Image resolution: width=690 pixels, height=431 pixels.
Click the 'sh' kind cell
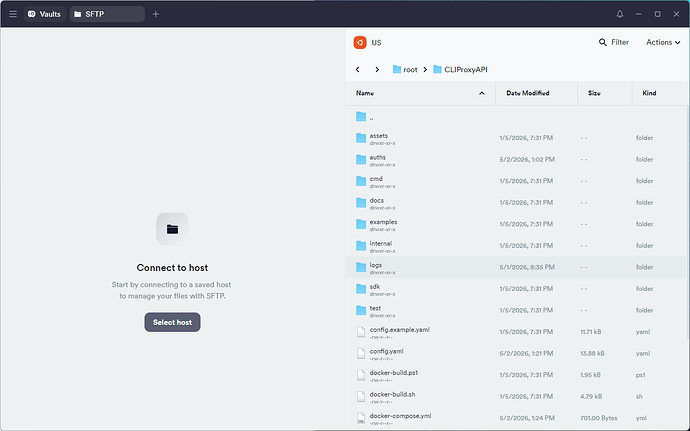click(x=639, y=397)
